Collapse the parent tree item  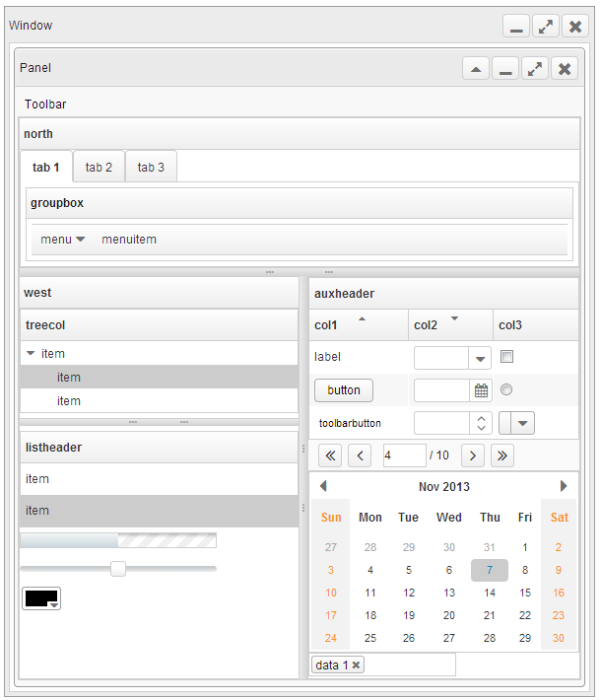pos(31,354)
